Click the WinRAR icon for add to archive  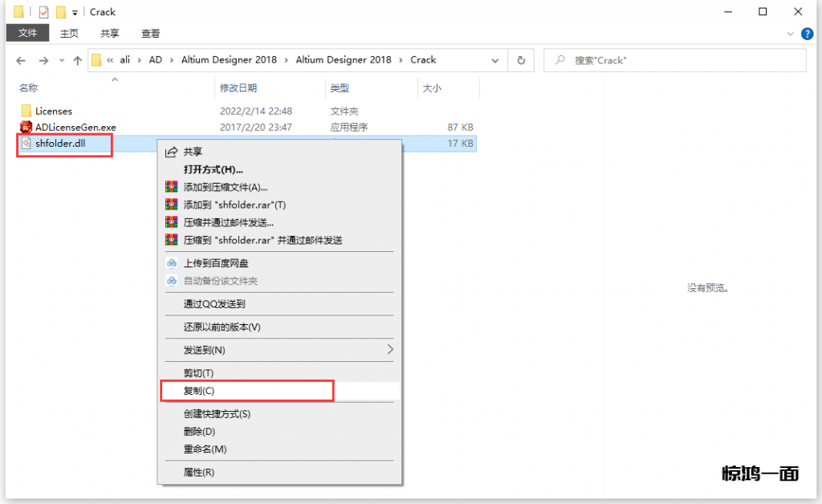click(171, 187)
